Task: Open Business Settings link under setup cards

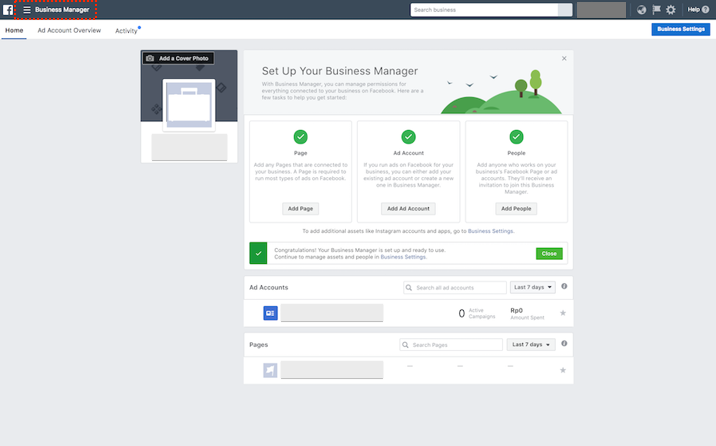Action: [490, 231]
